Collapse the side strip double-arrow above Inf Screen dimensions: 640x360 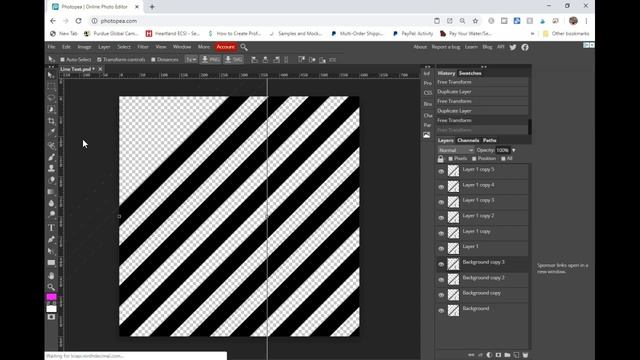(427, 67)
